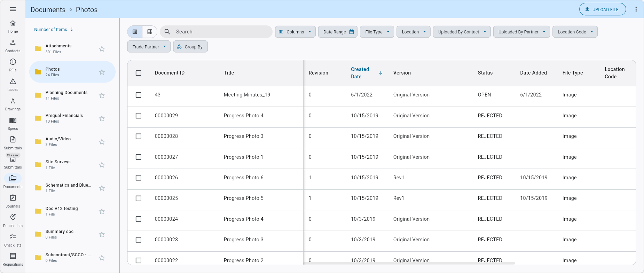644x273 pixels.
Task: Select all documents with header checkbox
Action: tap(139, 73)
